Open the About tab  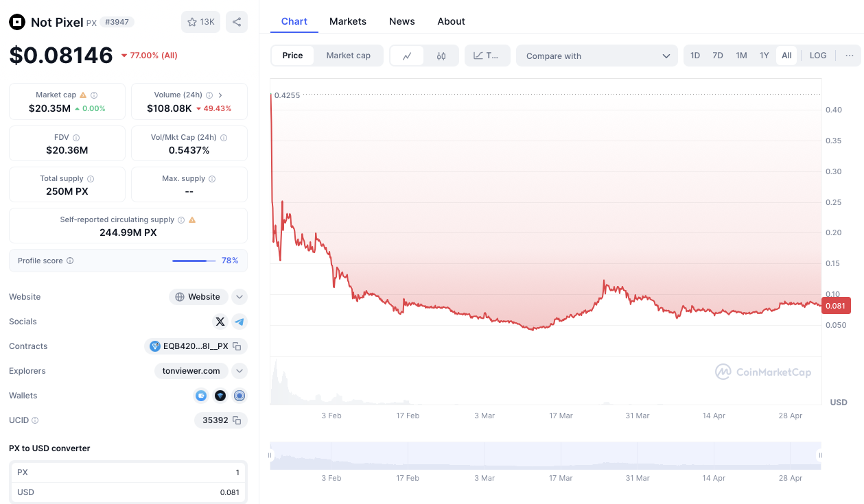click(x=452, y=21)
